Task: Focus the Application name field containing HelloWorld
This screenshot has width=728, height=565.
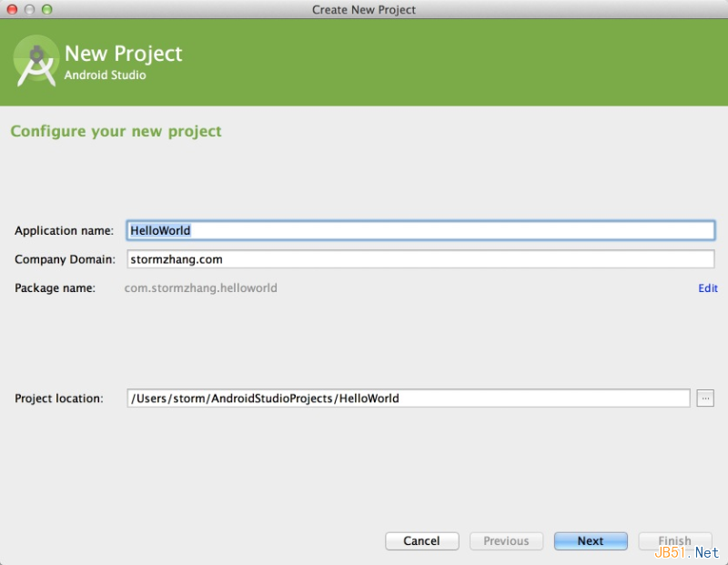Action: coord(420,230)
